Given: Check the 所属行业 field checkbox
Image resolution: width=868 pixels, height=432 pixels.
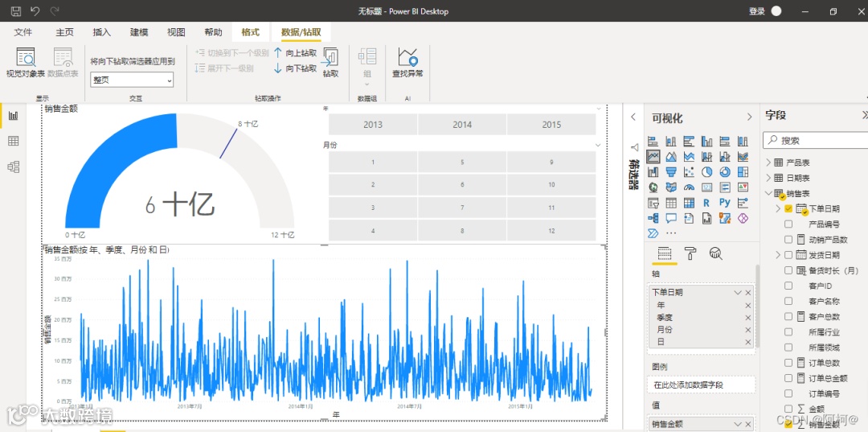Looking at the screenshot, I should click(789, 331).
